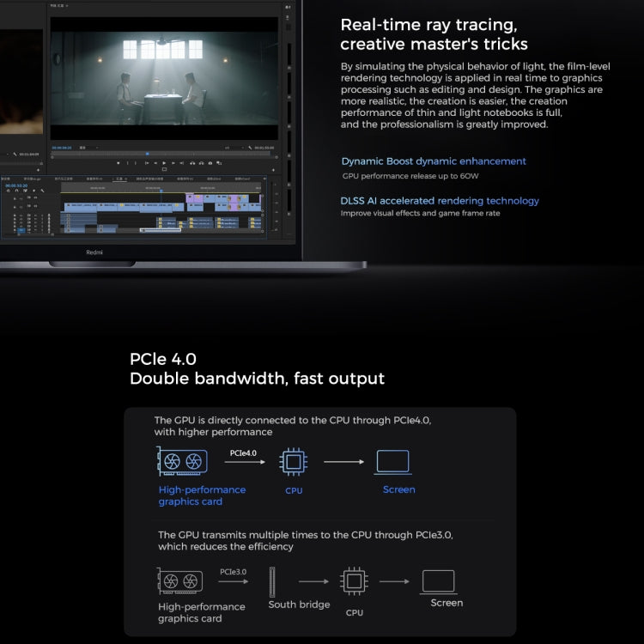The height and width of the screenshot is (644, 644).
Task: Click the gray laptop Screen icon
Action: tap(438, 581)
